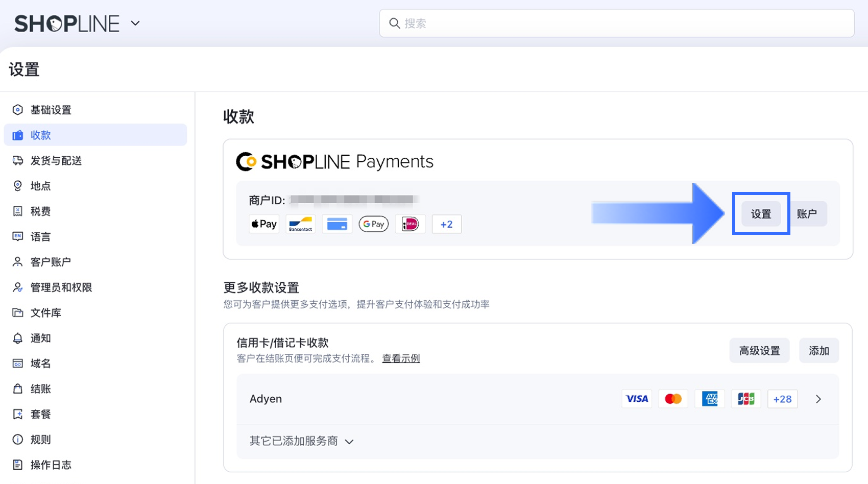
Task: Click the 客户账户 person icon
Action: [x=17, y=262]
